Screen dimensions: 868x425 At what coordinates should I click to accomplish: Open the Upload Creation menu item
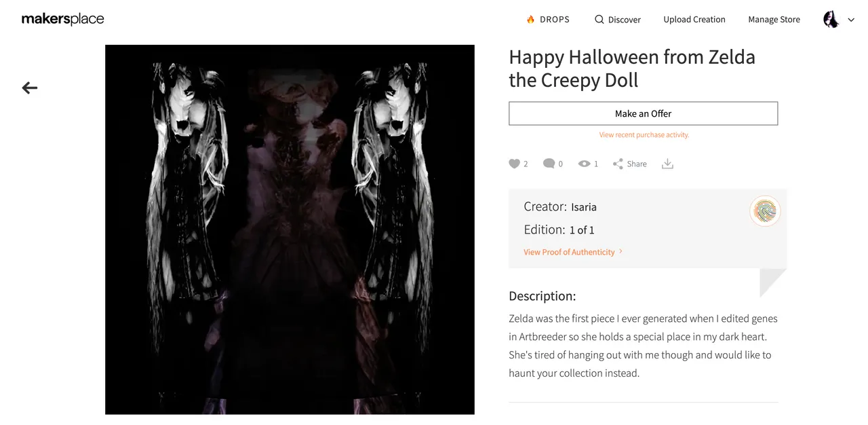[694, 20]
